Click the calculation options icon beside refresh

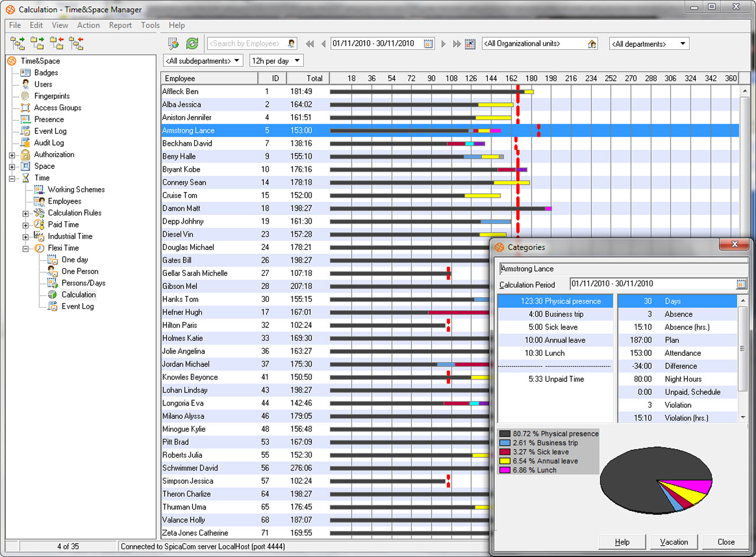[173, 44]
